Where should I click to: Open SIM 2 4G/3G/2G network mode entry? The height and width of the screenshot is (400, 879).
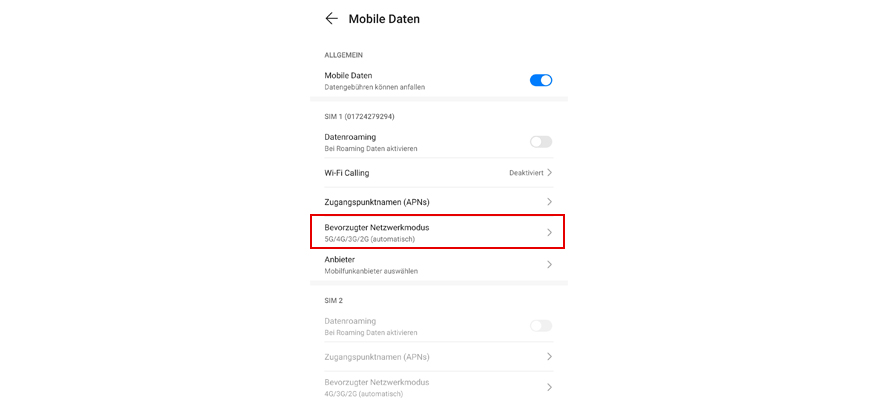(x=438, y=387)
